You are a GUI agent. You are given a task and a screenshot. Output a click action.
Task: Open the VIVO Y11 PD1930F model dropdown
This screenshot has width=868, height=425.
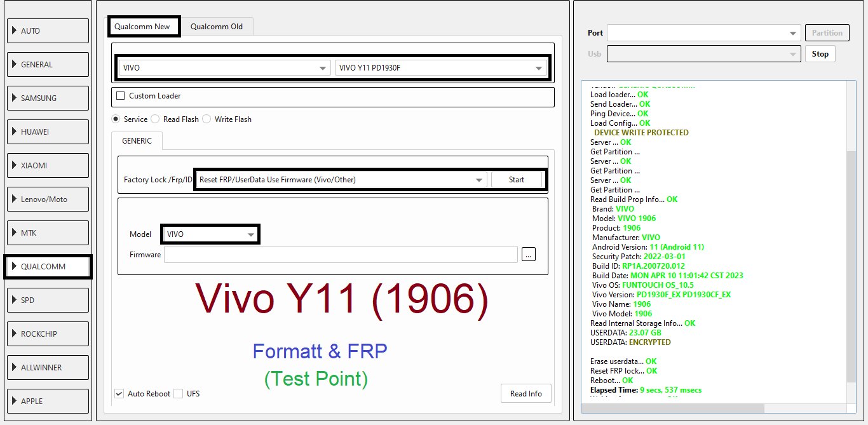(440, 68)
